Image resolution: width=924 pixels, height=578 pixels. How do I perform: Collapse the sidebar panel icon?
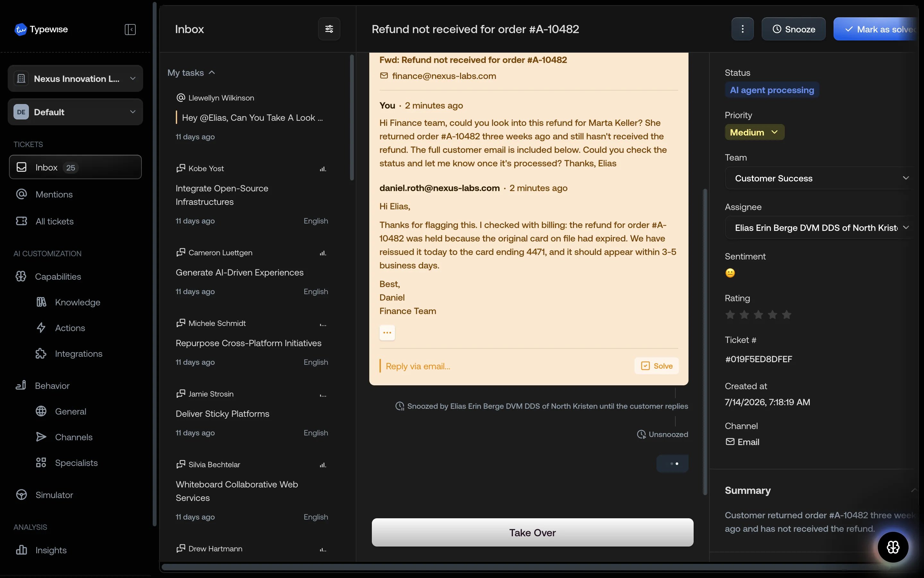tap(130, 30)
